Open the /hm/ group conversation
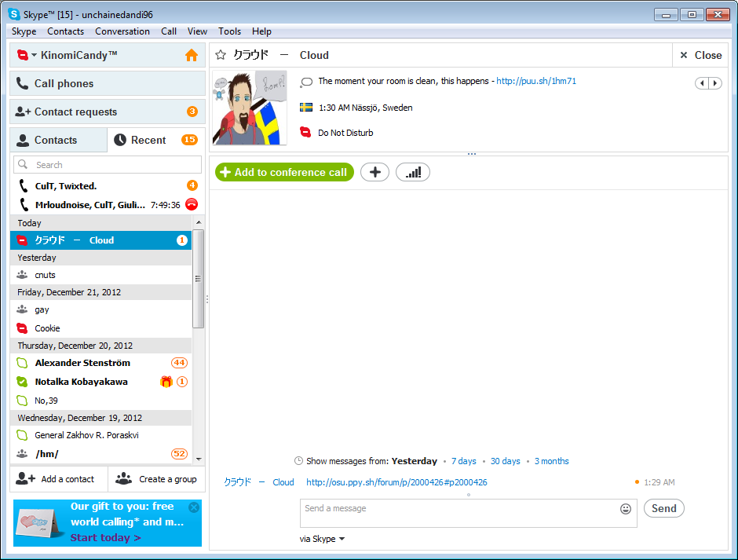The image size is (738, 560). pos(100,454)
